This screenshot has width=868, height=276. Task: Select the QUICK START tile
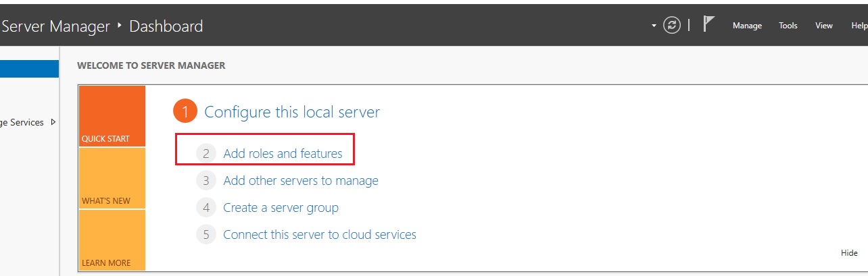(x=112, y=116)
